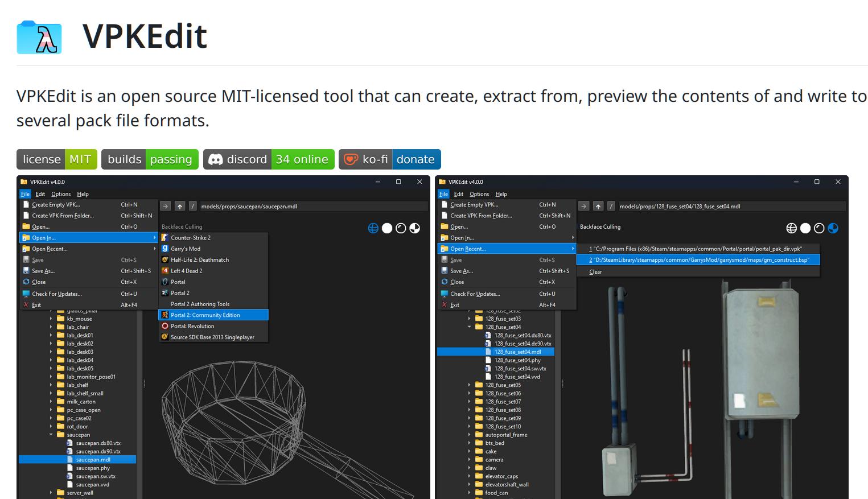The width and height of the screenshot is (868, 499).
Task: Open Help menu in right VPKEdit window
Action: point(501,194)
